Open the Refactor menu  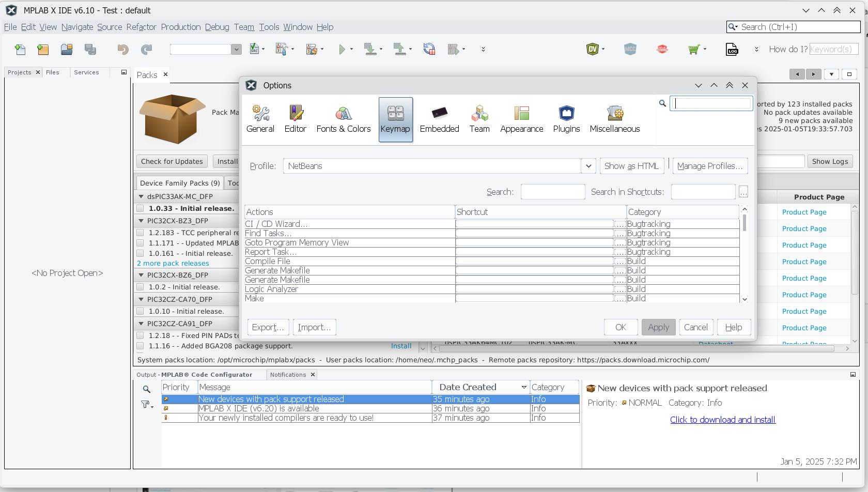pyautogui.click(x=141, y=27)
